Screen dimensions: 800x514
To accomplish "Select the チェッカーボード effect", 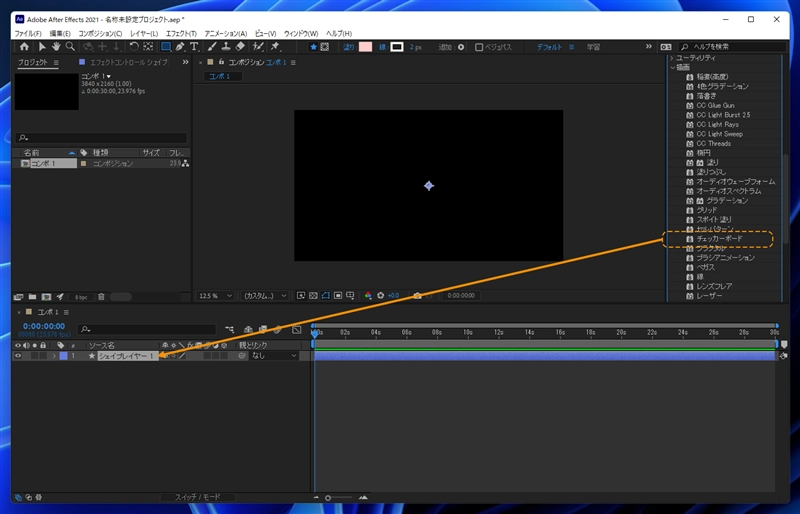I will [719, 239].
